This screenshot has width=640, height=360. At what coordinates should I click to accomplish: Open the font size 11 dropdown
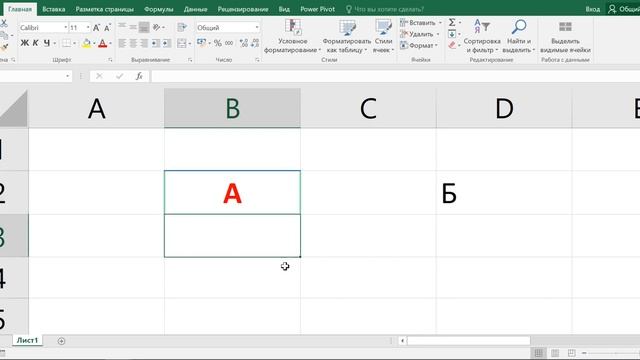(x=88, y=27)
